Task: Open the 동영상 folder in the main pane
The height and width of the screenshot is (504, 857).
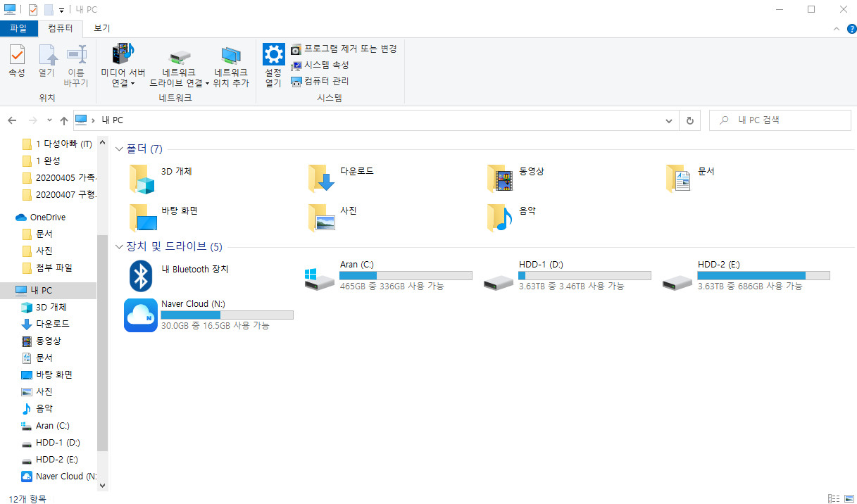Action: point(499,179)
